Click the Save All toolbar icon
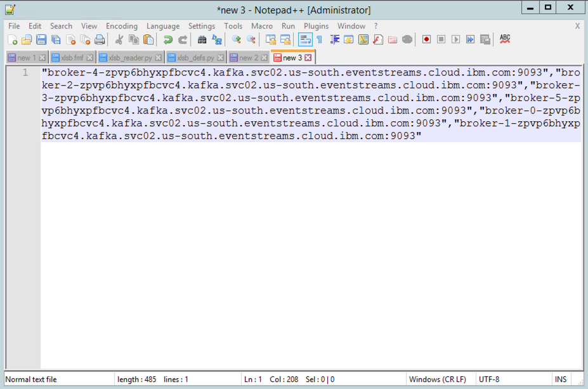588x389 pixels. pyautogui.click(x=56, y=39)
